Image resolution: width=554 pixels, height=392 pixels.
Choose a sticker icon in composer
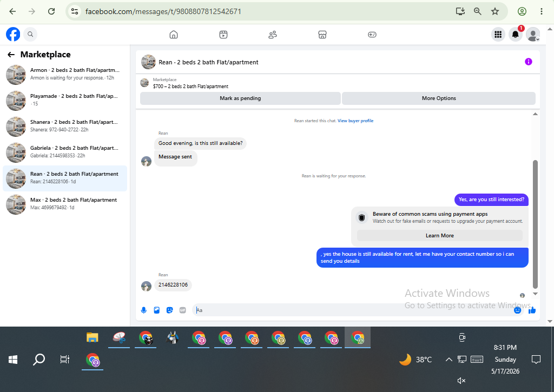click(169, 310)
